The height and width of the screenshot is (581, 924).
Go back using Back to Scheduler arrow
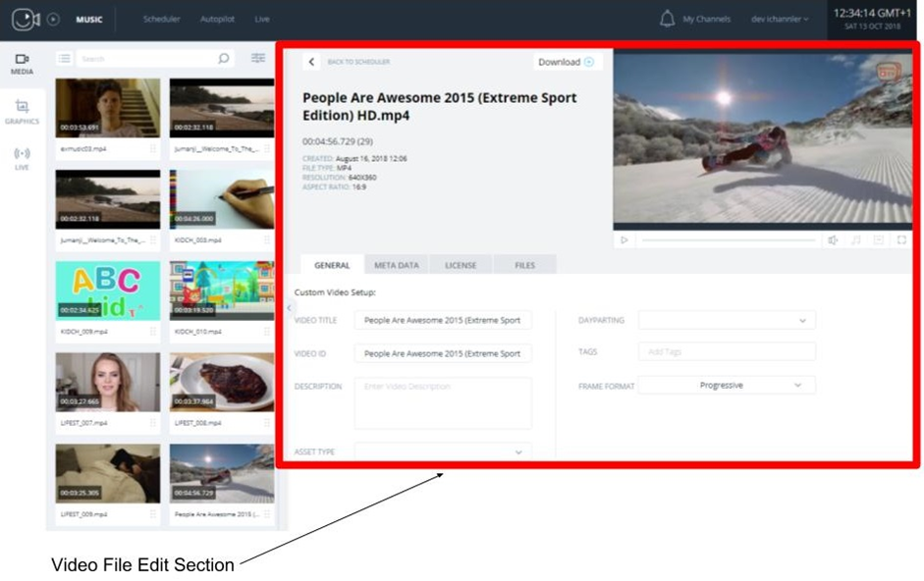point(312,62)
